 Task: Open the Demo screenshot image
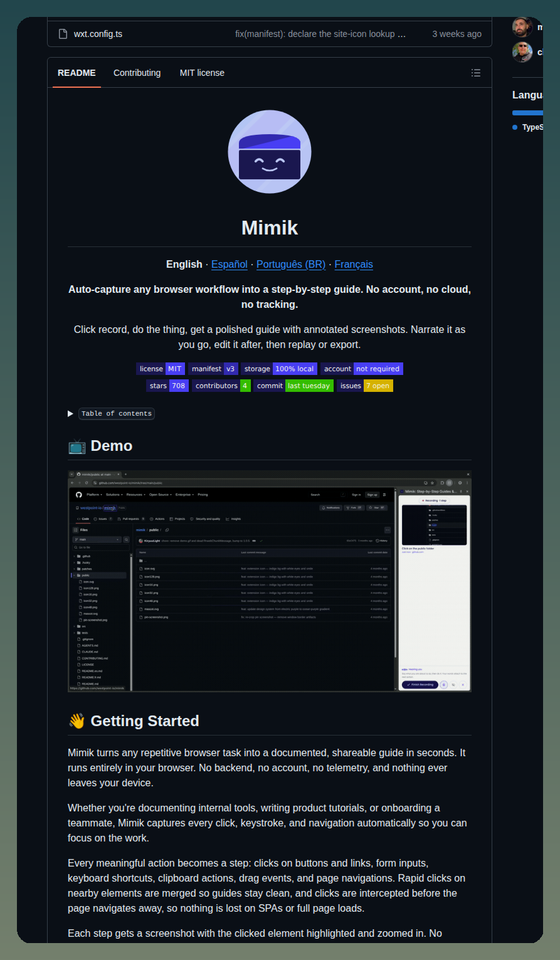(x=270, y=581)
